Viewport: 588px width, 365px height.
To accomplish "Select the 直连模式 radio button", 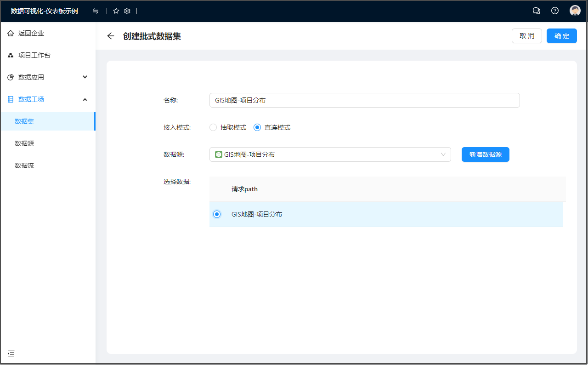I will [x=257, y=127].
